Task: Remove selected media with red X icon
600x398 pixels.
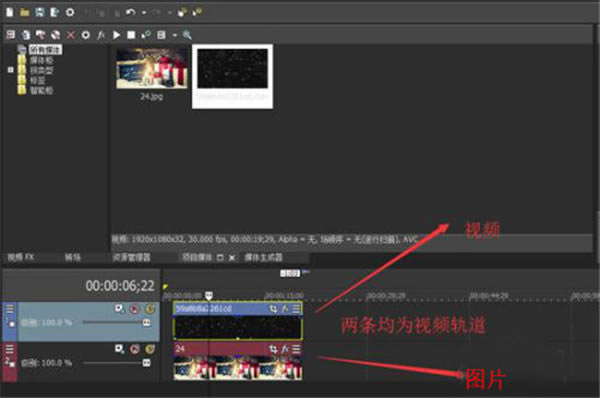Action: (71, 35)
